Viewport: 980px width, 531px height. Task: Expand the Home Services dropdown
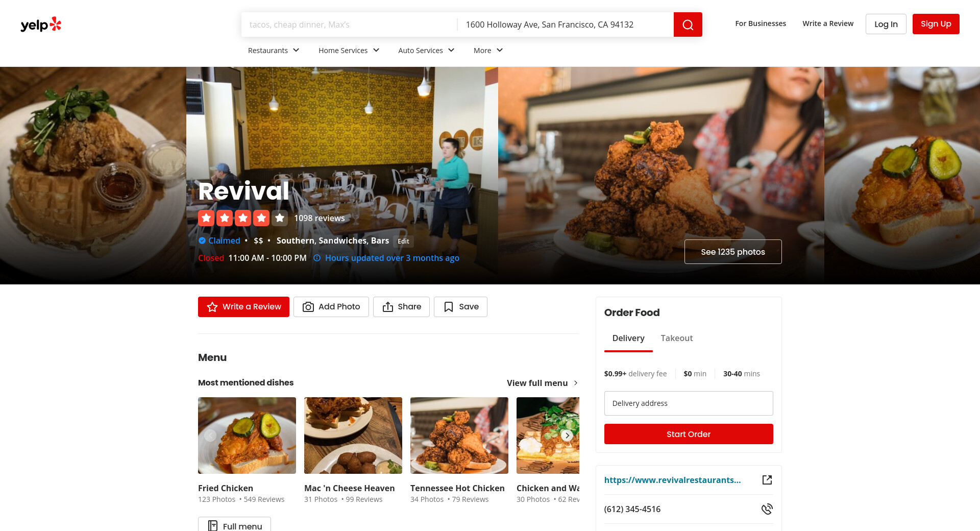click(349, 50)
